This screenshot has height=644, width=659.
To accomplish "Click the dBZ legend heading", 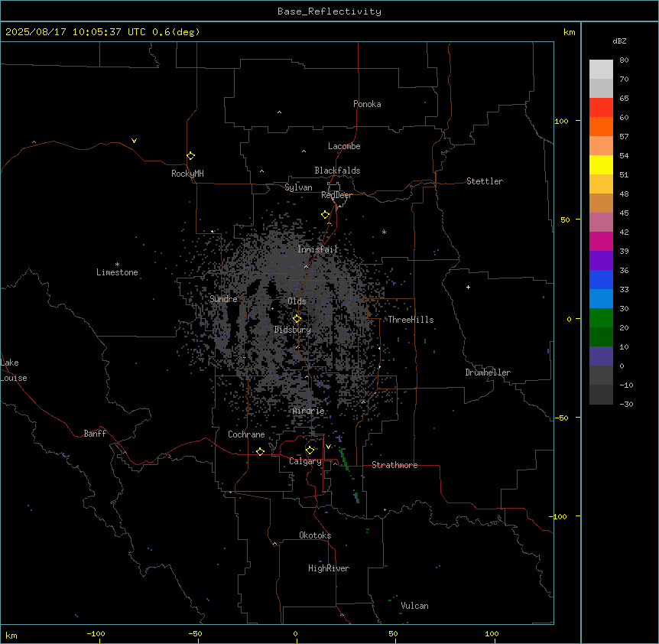I will [619, 41].
